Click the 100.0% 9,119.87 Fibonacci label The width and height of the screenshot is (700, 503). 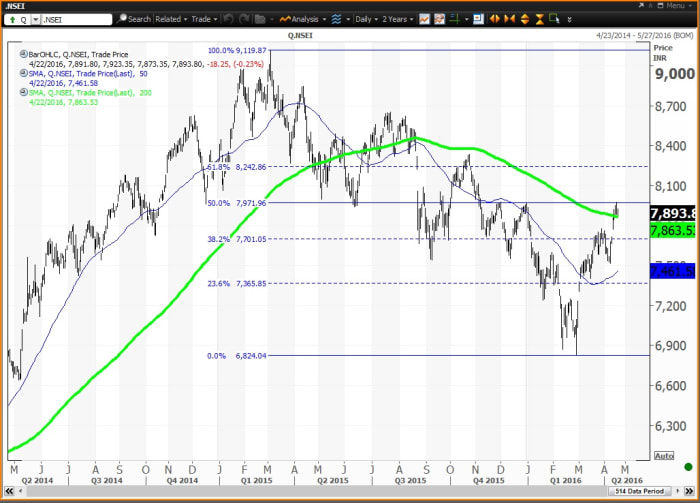(237, 50)
